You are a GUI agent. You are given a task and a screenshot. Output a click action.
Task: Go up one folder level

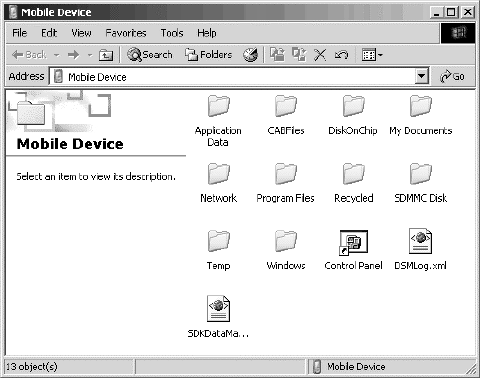pos(106,55)
